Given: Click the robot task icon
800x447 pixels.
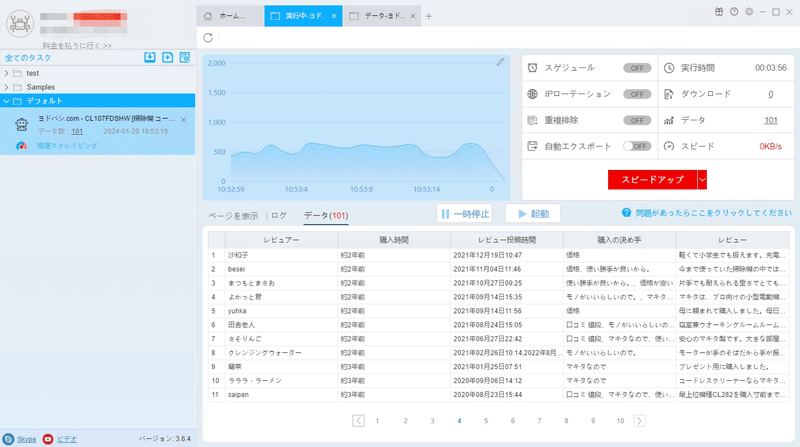Looking at the screenshot, I should point(21,123).
